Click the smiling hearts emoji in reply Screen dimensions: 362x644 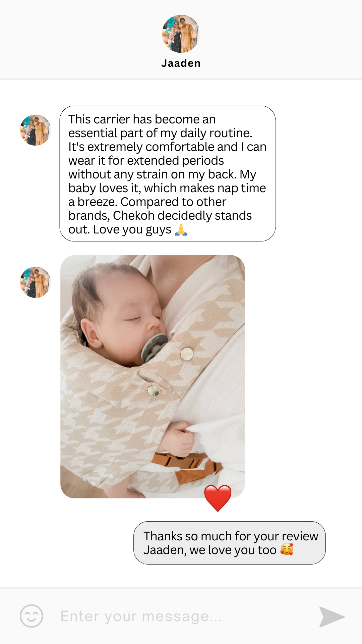[x=287, y=550]
